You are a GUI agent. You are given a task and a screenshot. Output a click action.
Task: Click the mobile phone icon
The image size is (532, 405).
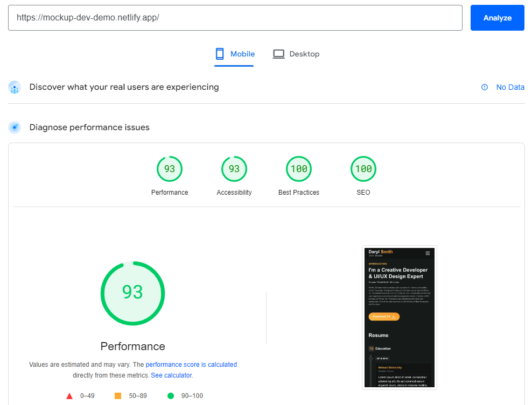(x=220, y=54)
